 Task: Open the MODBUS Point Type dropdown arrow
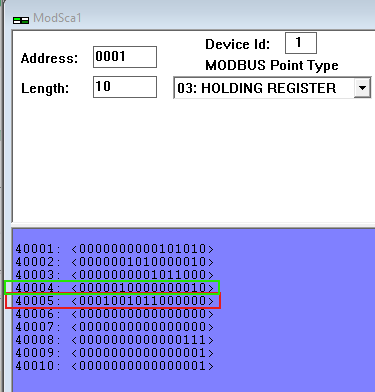(362, 88)
